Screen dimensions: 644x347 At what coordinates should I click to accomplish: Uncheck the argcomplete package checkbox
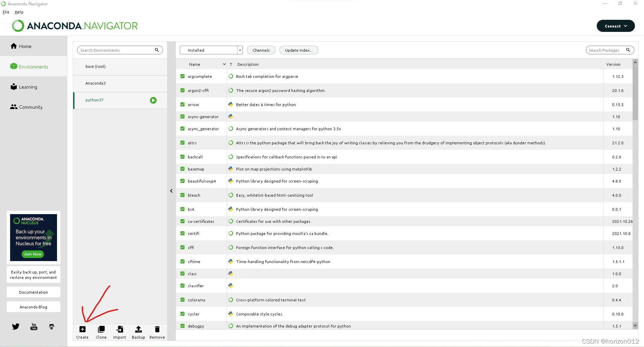[x=182, y=76]
